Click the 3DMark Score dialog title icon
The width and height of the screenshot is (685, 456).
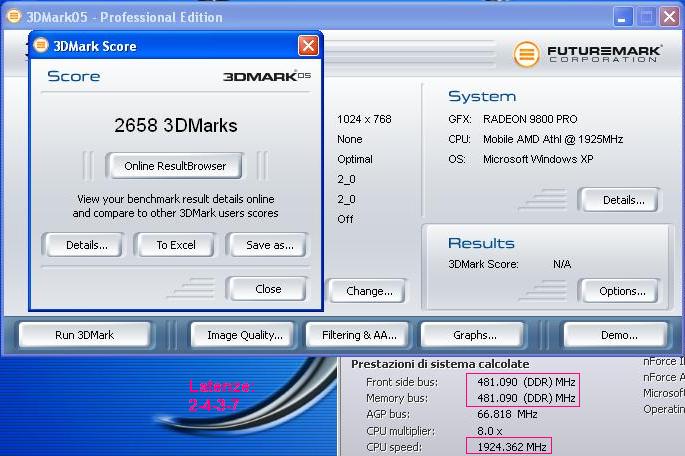(41, 45)
